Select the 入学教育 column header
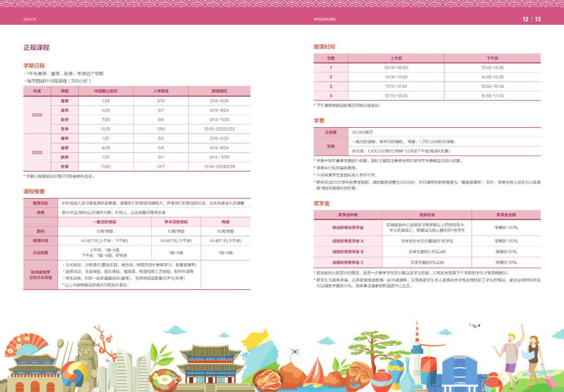The height and width of the screenshot is (392, 564). [161, 91]
